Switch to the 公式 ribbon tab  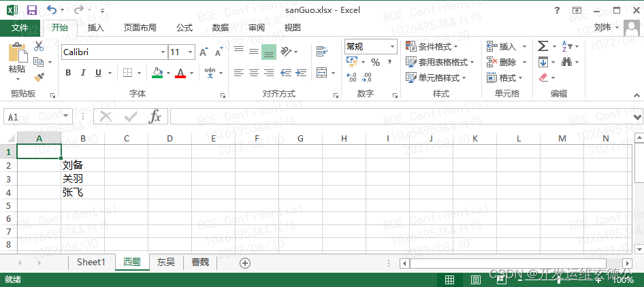(x=184, y=28)
